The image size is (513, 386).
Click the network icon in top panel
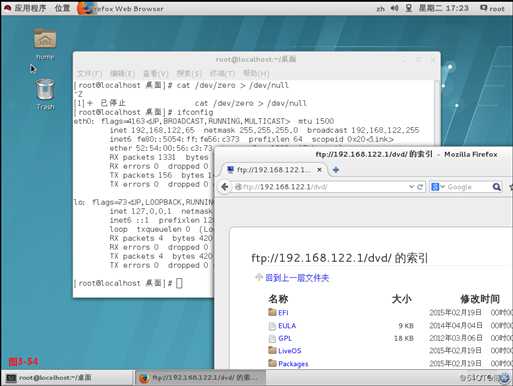coord(408,8)
